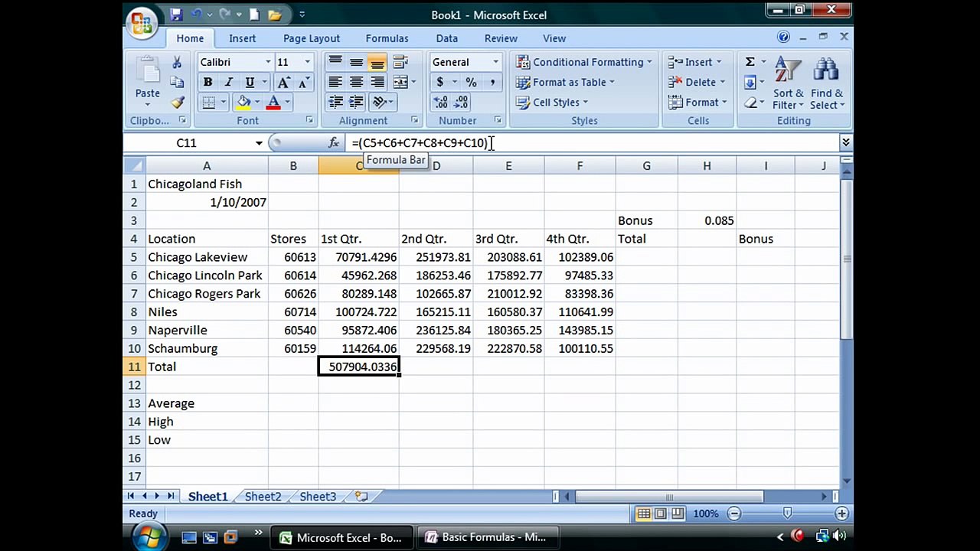Click the Office button
This screenshot has height=551, width=980.
142,24
